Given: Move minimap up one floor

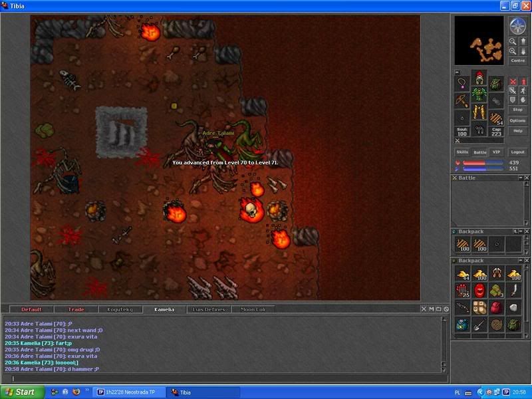Looking at the screenshot, I should [x=523, y=42].
